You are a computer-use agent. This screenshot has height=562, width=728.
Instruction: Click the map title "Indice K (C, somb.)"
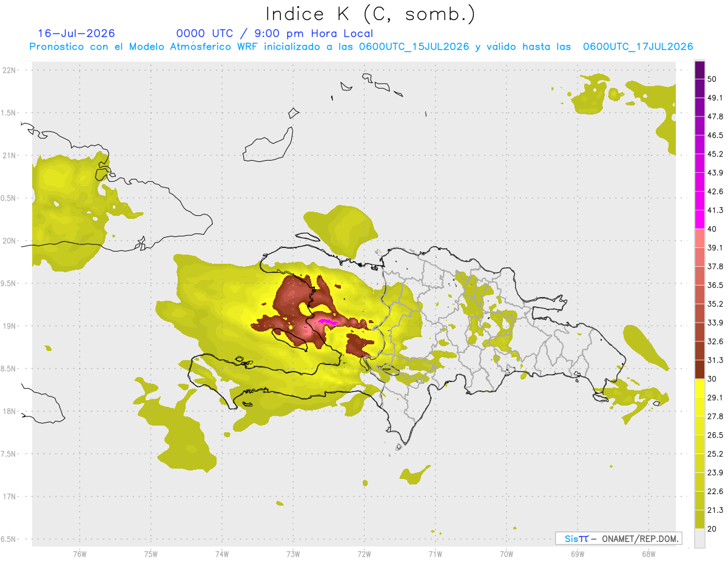[x=371, y=14]
